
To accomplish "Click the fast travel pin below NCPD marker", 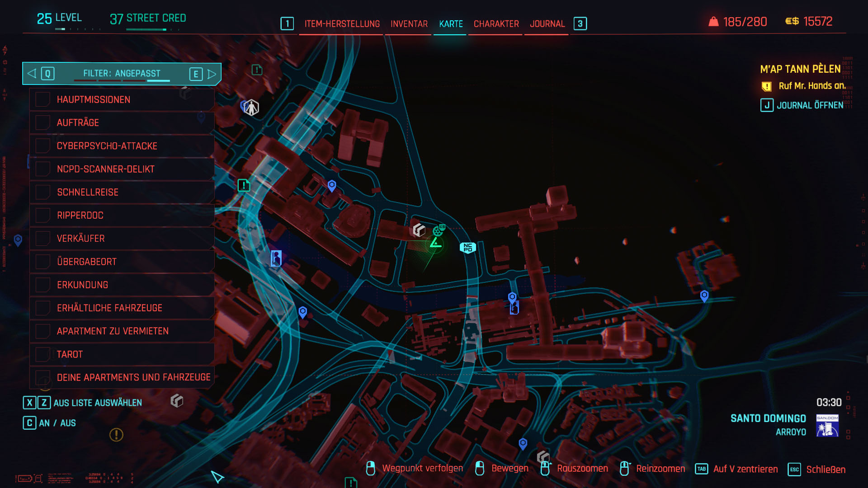I will (x=512, y=297).
